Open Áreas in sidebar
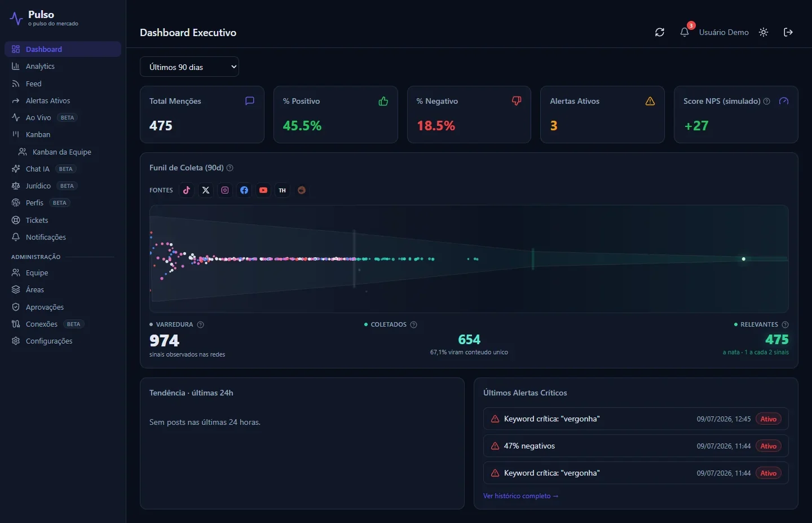812x523 pixels. pyautogui.click(x=63, y=289)
